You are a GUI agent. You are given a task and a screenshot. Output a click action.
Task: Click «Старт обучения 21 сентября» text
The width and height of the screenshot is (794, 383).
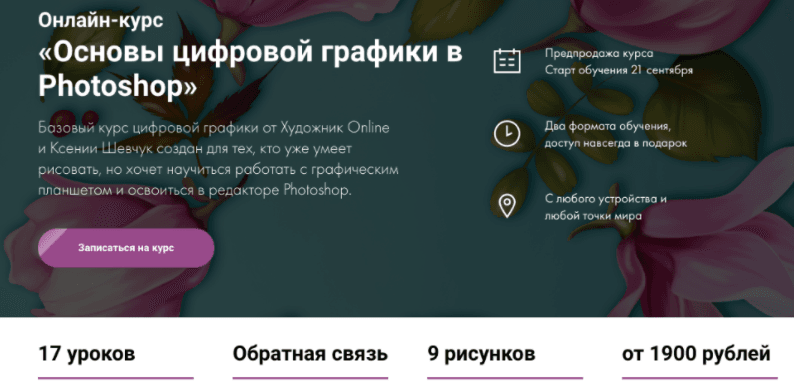tap(619, 70)
